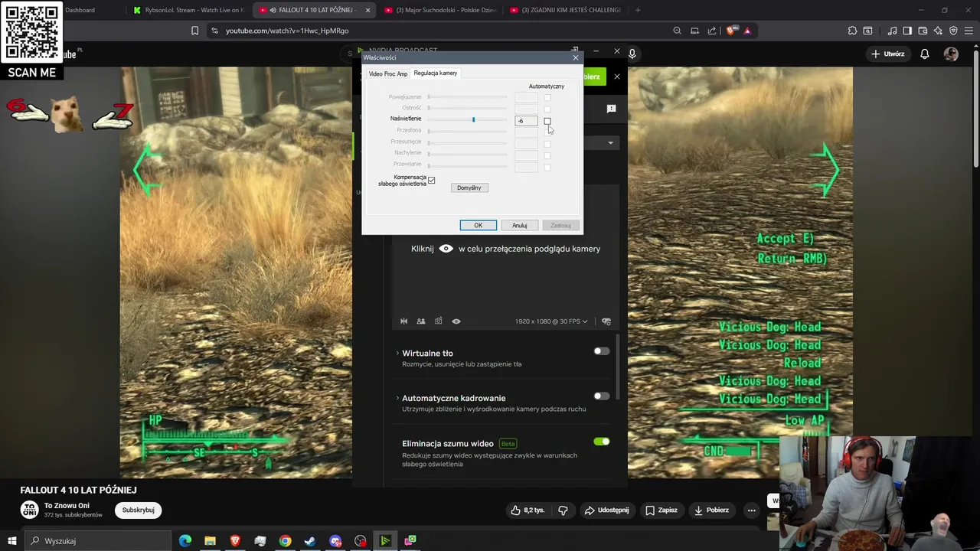Click the bookmark icon in address bar

[x=194, y=31]
